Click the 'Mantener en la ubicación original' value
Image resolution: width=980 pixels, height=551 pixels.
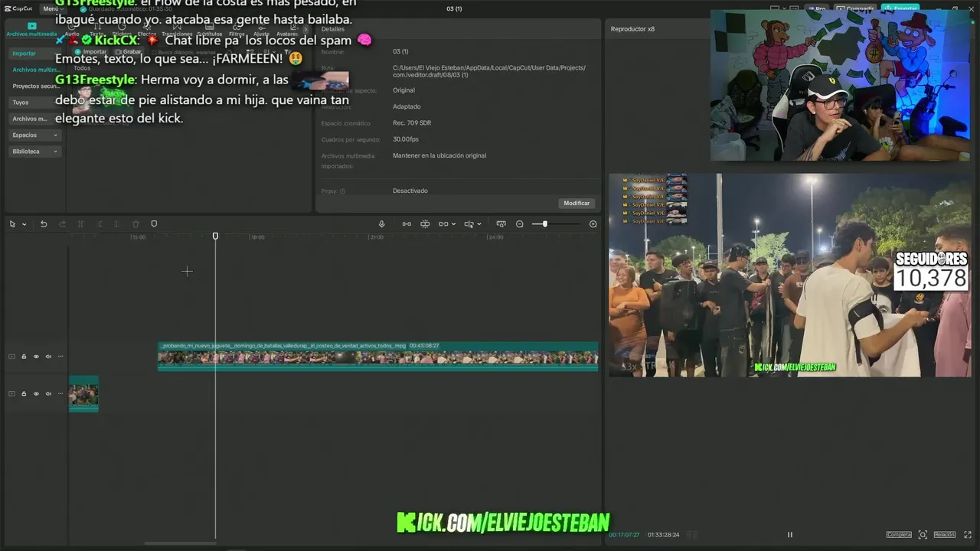[x=439, y=155]
